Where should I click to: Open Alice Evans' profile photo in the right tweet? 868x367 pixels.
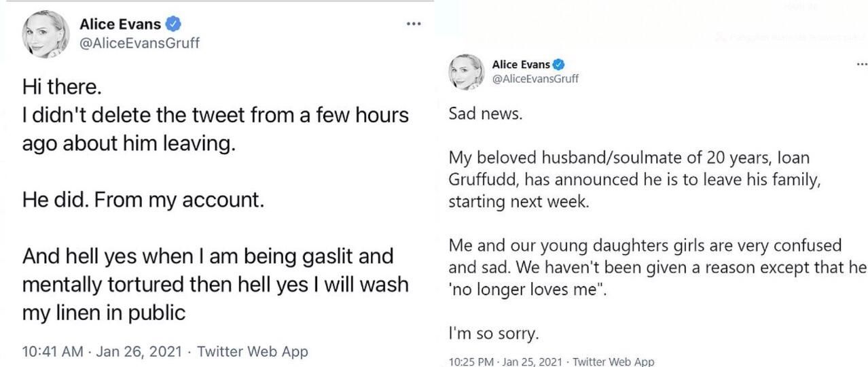466,71
